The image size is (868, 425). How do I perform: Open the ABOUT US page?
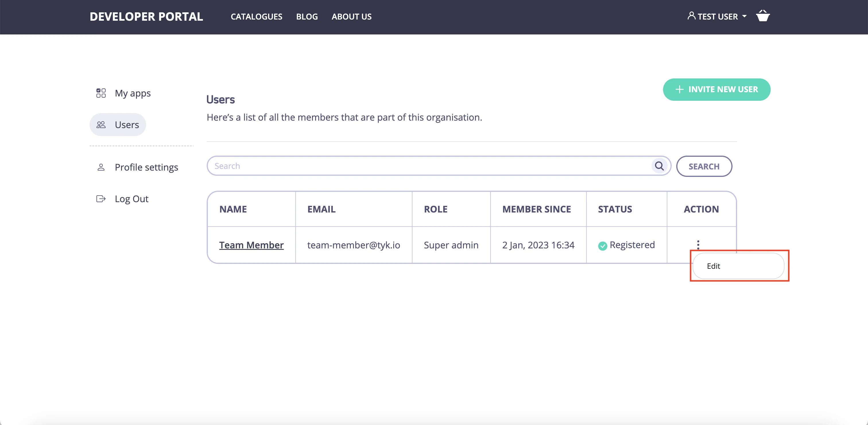(351, 17)
